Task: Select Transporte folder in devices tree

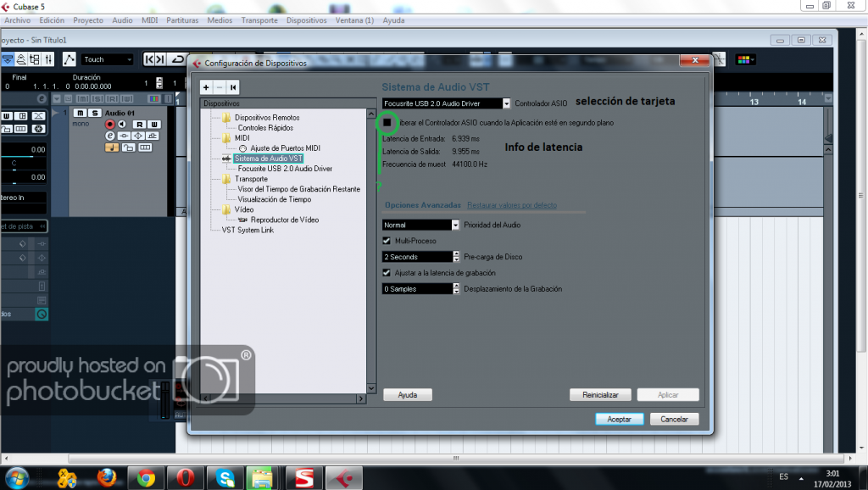Action: point(251,179)
